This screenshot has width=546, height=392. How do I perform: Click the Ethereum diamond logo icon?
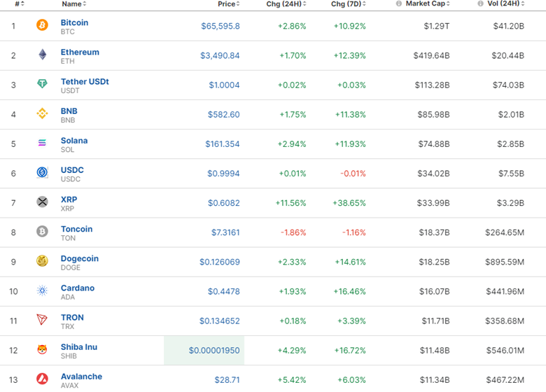tap(42, 55)
